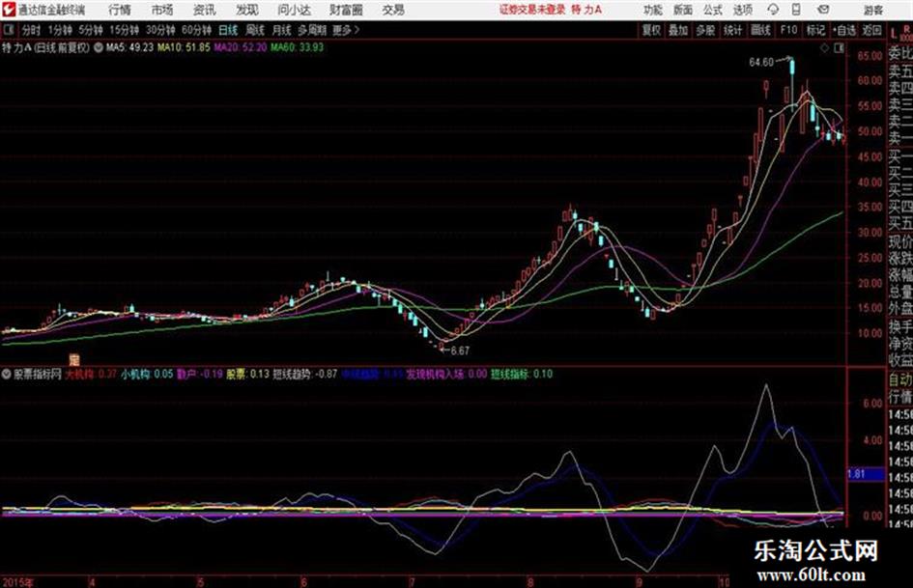
Task: Click the customer service headset icon
Action: pyautogui.click(x=773, y=10)
